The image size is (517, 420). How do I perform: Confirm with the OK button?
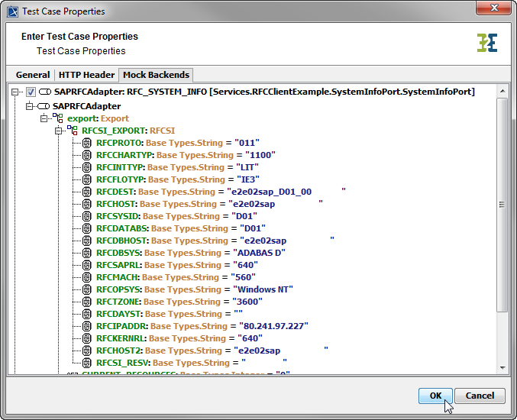[x=435, y=396]
